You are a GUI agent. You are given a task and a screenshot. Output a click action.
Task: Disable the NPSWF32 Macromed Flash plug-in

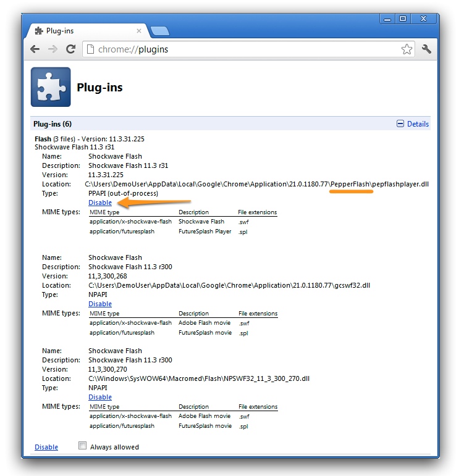(100, 397)
